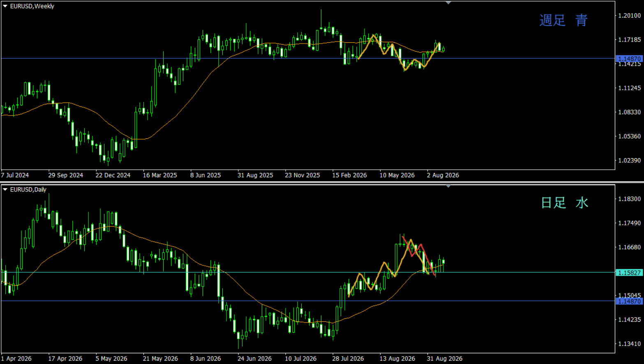
Task: Select the 日足 水 text label
Action: tap(564, 203)
